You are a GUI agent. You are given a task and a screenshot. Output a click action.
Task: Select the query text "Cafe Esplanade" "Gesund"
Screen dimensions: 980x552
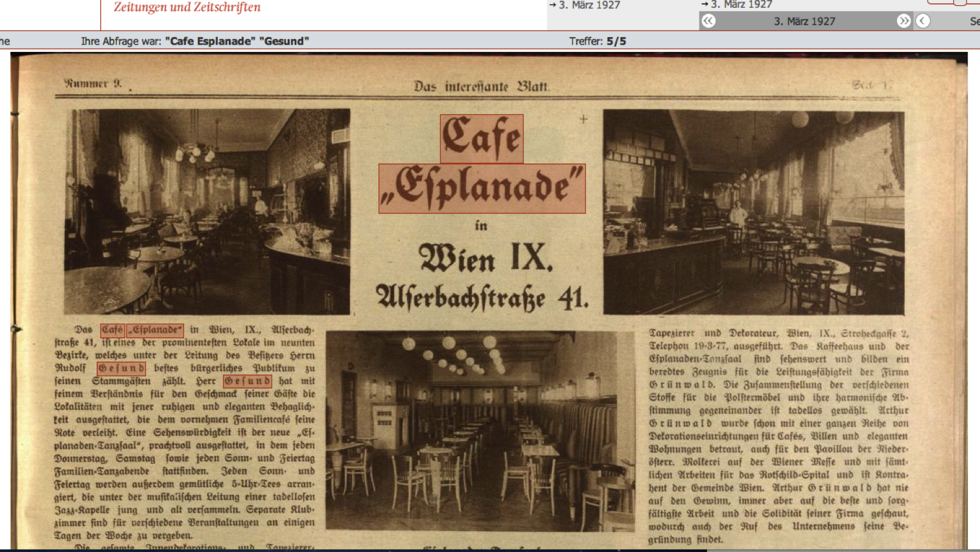tap(237, 41)
